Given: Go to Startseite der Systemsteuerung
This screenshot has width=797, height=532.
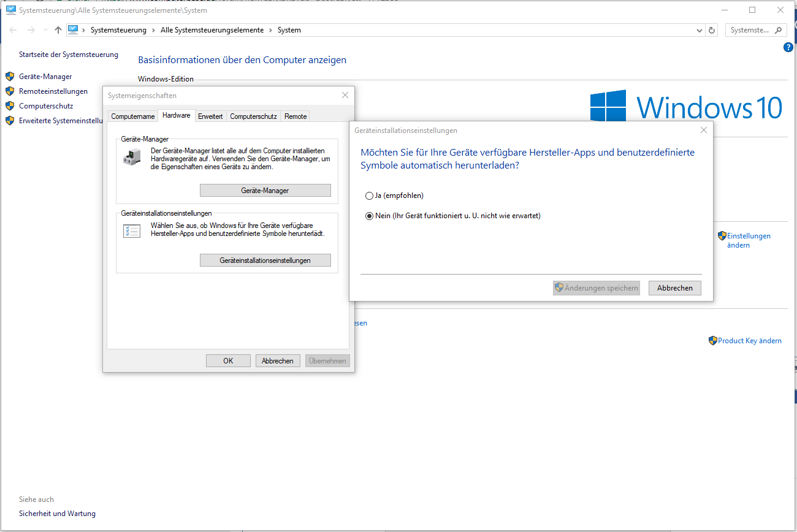Looking at the screenshot, I should click(69, 55).
